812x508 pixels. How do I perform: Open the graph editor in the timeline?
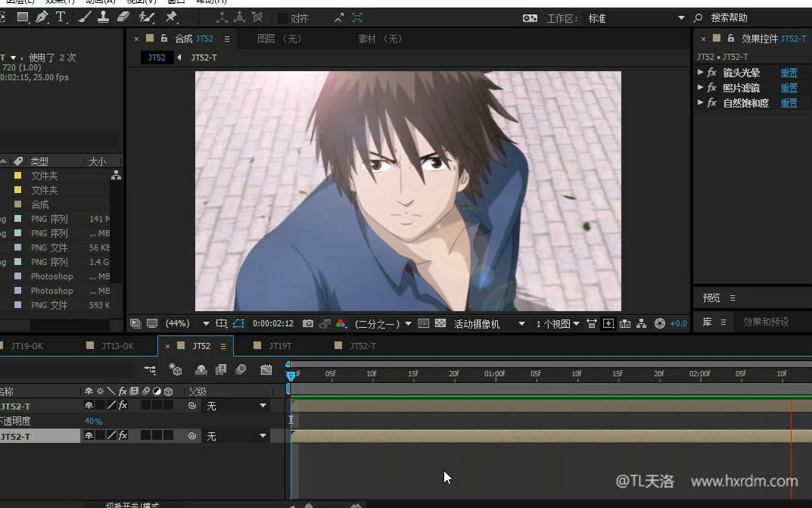[266, 369]
